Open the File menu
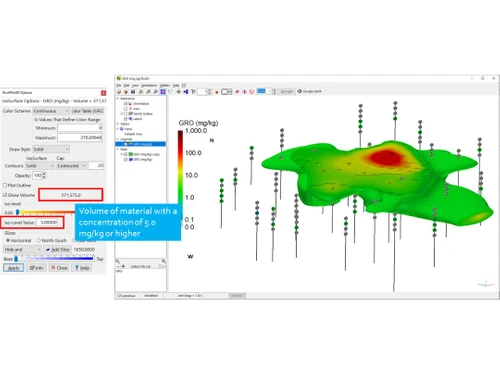The width and height of the screenshot is (500, 375). coord(119,85)
